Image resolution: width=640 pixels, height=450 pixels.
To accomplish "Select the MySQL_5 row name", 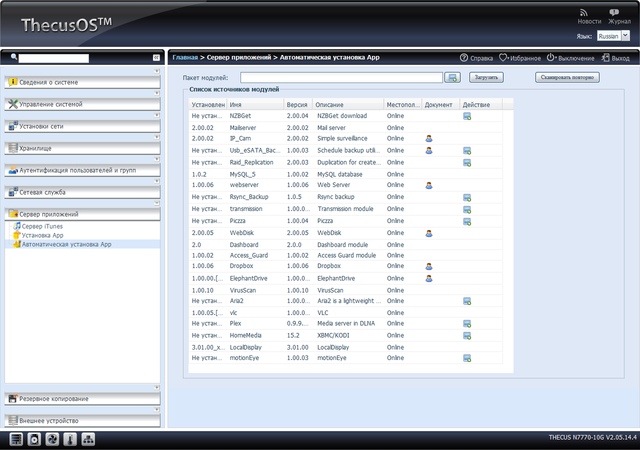I will pos(242,174).
